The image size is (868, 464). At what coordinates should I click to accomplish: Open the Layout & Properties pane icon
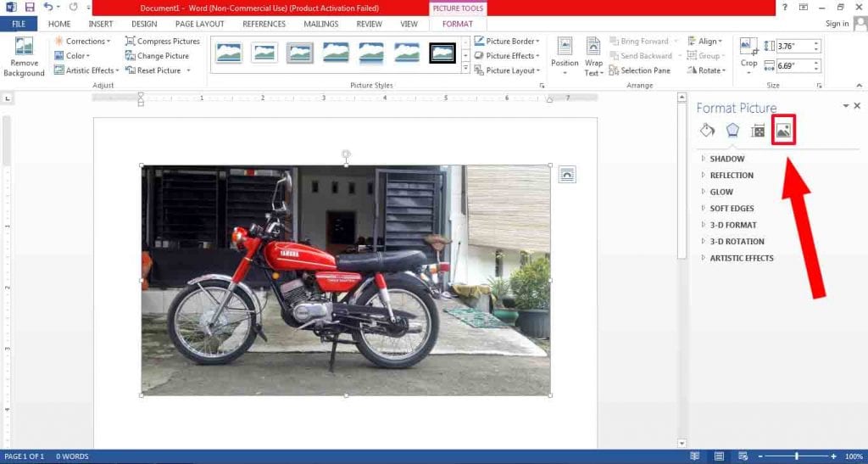click(x=759, y=131)
